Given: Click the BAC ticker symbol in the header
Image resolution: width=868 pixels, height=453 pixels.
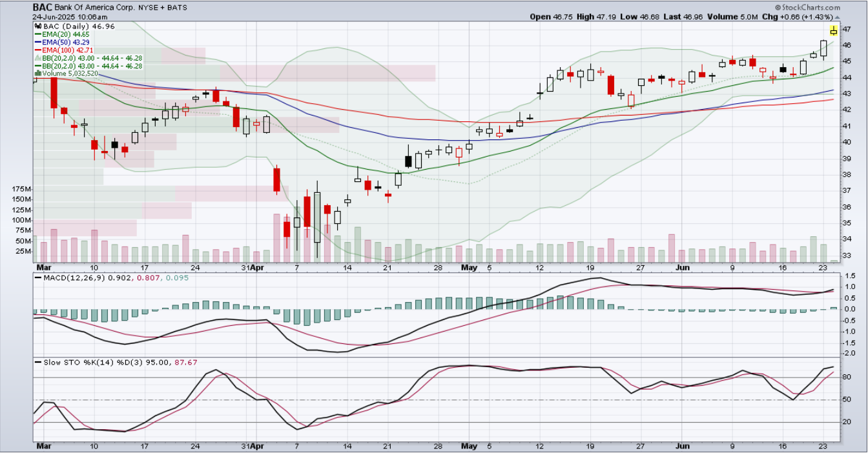Looking at the screenshot, I should pyautogui.click(x=42, y=8).
